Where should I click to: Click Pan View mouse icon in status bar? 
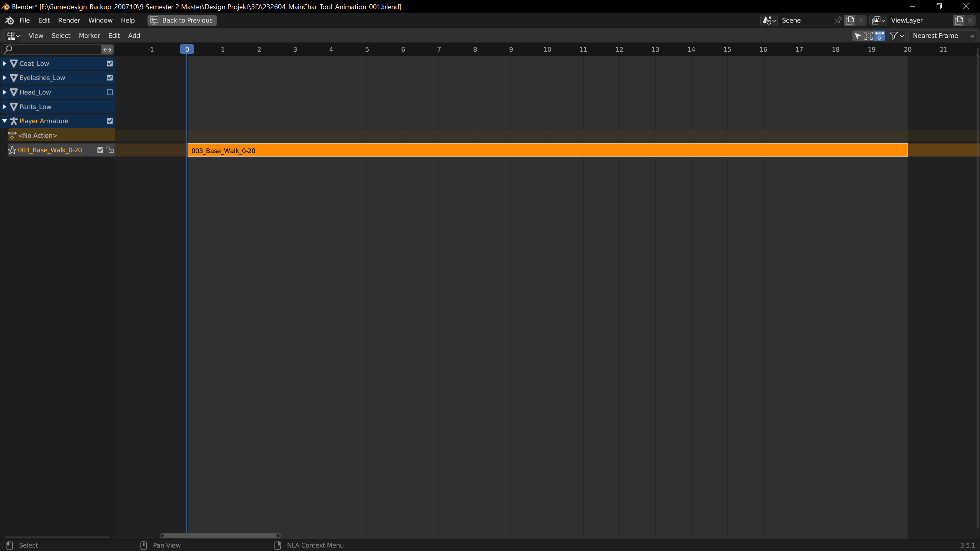[x=144, y=545]
